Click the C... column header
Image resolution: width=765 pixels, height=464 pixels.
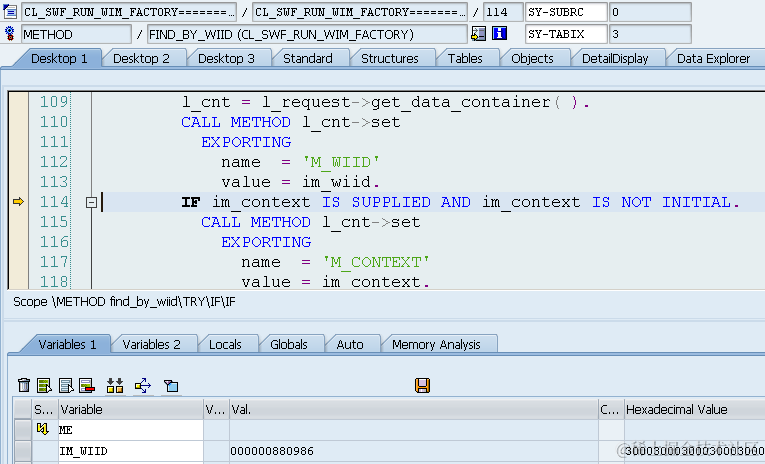[x=611, y=409]
